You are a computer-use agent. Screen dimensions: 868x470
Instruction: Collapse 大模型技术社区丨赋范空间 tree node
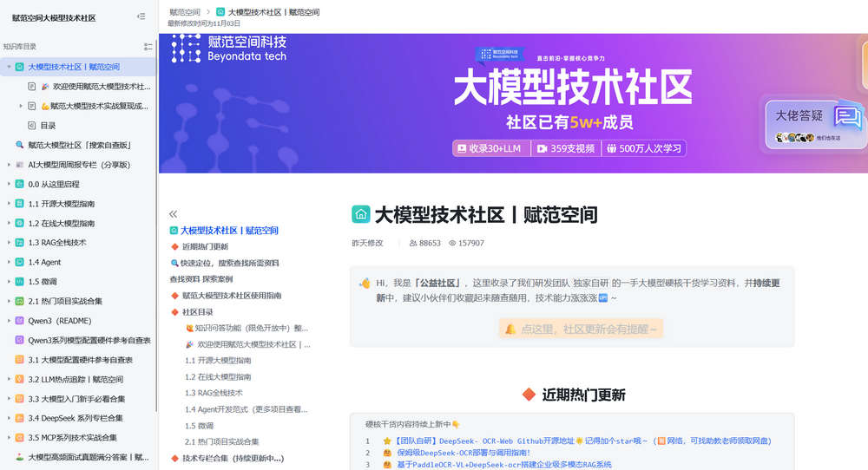9,67
